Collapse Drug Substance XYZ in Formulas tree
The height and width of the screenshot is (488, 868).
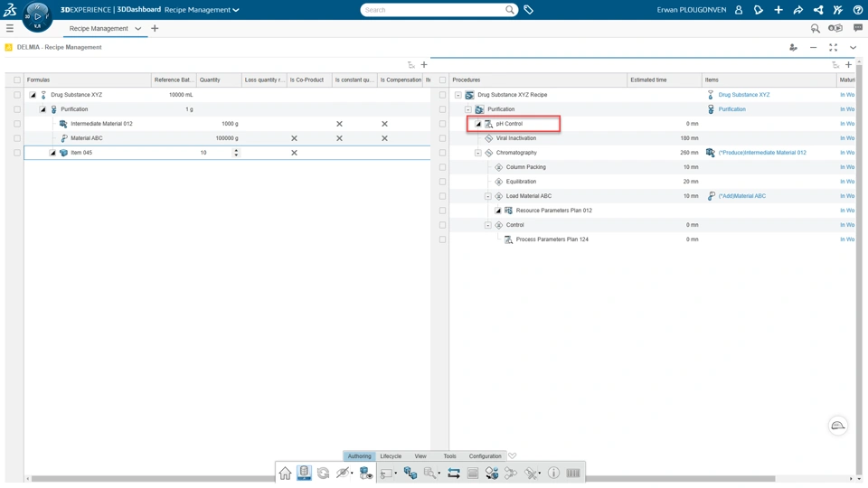coord(33,95)
